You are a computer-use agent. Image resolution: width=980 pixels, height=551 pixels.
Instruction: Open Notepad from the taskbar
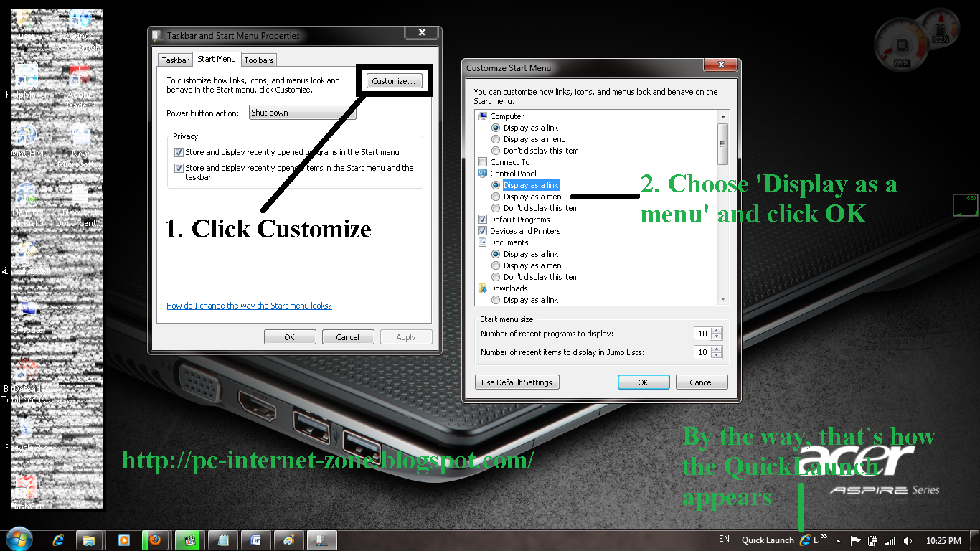pyautogui.click(x=222, y=540)
